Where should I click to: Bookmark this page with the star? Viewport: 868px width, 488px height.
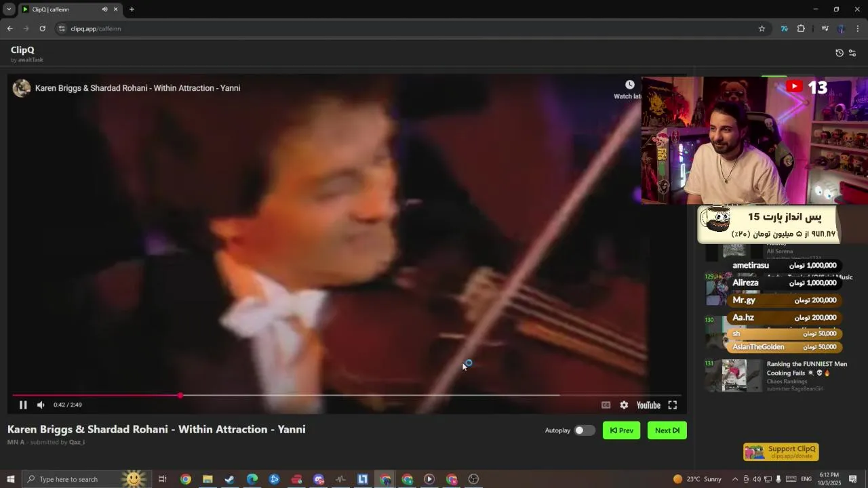click(762, 28)
